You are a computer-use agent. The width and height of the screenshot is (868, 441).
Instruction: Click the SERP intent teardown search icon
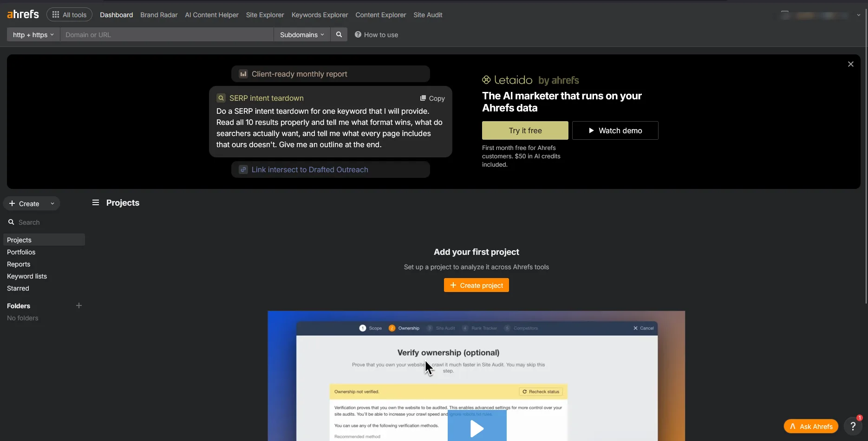(221, 98)
